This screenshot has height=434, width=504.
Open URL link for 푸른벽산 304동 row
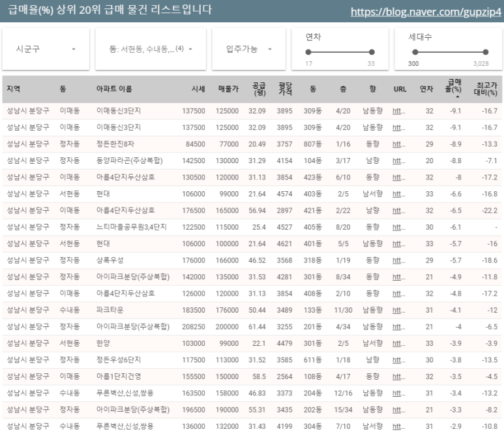pos(398,427)
